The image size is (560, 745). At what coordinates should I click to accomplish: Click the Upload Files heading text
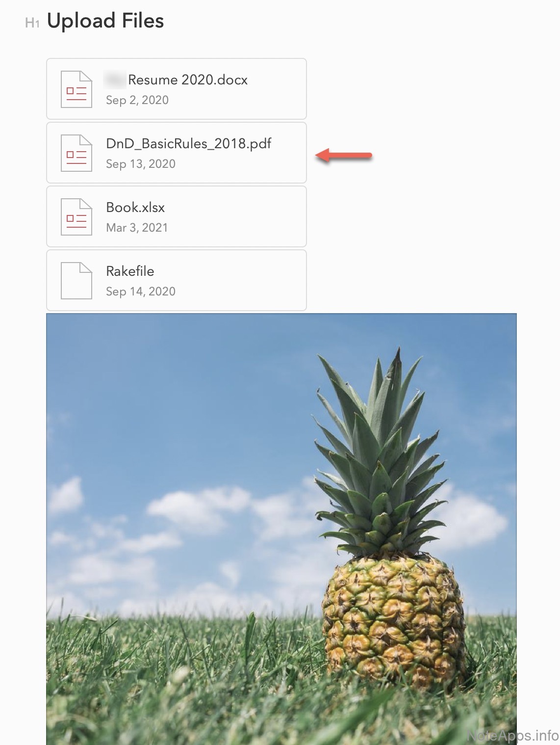click(105, 21)
